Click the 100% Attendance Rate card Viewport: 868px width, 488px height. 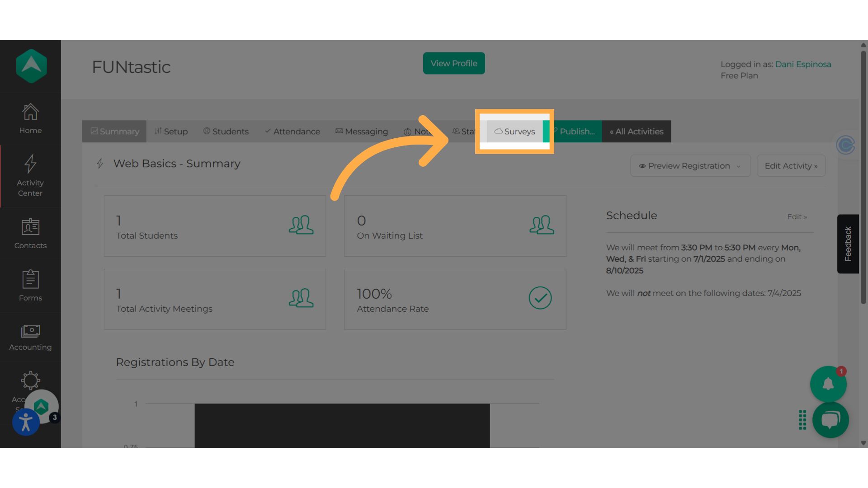point(455,299)
